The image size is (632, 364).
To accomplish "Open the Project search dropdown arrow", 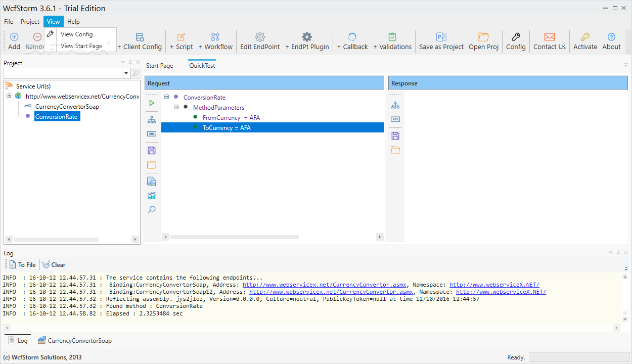I will coord(126,74).
